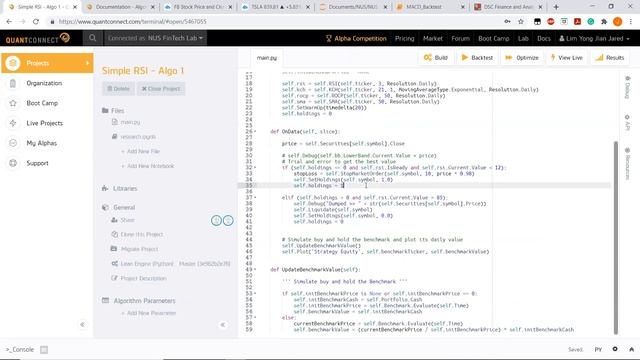Screen dimensions: 640x360
Task: Click browser reload button
Action: click(x=36, y=21)
